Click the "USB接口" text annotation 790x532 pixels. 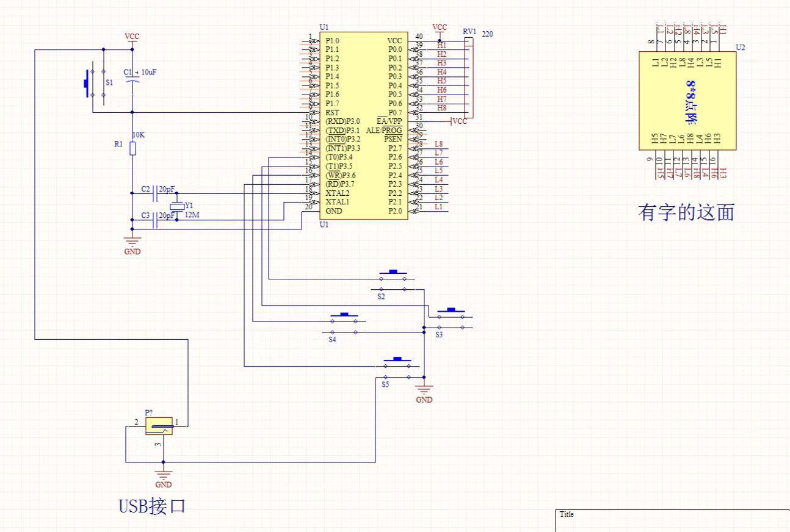coord(151,506)
